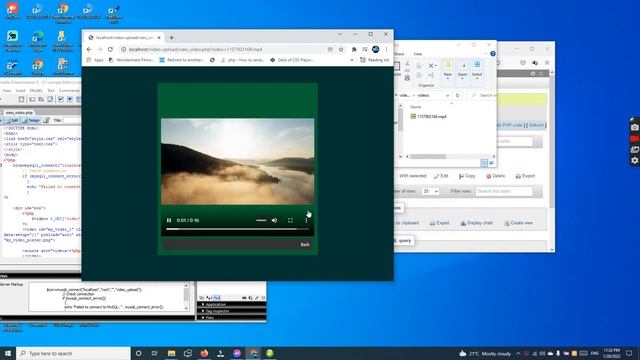Mute the video player volume icon
Screen dimensions: 640x360
pos(275,220)
